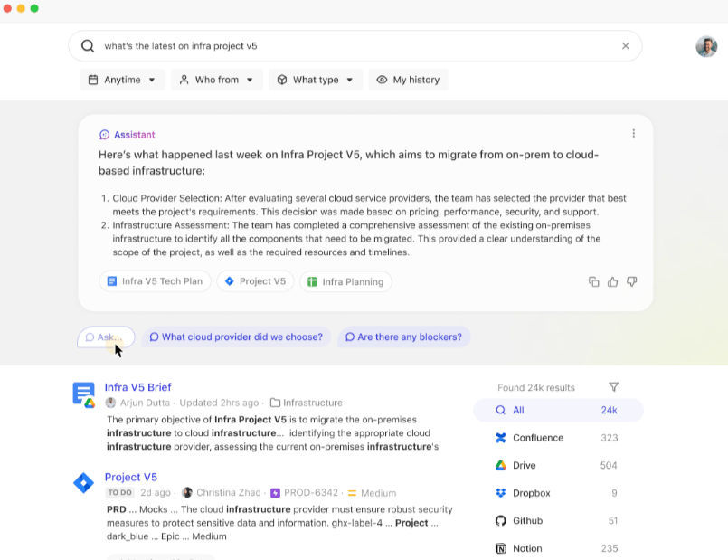Click the yellow macOS minimize button
The image size is (728, 560).
(x=21, y=8)
